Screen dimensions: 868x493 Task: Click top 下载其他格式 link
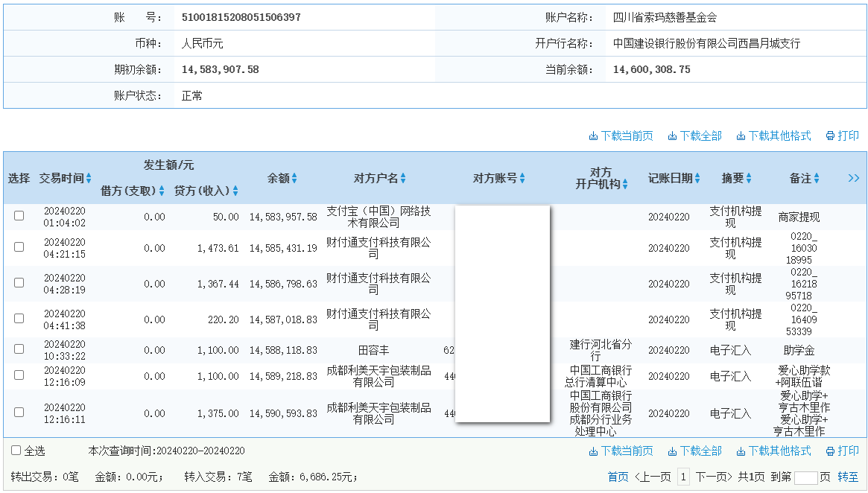(773, 136)
